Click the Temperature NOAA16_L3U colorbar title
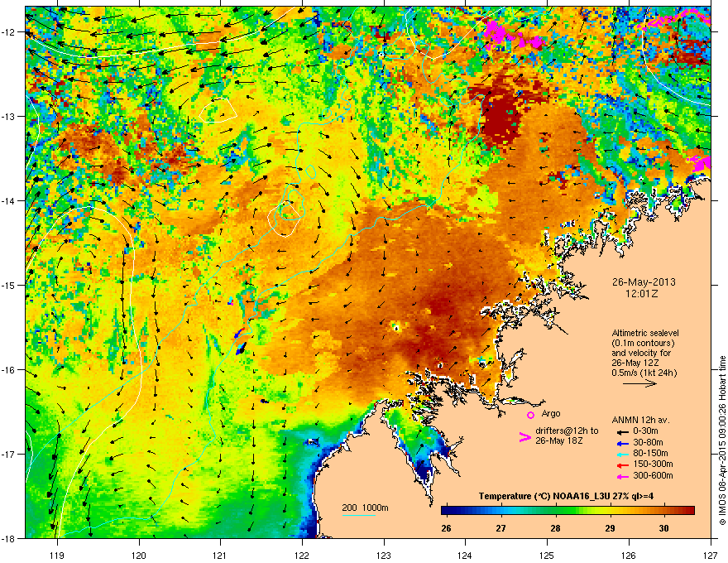Image resolution: width=728 pixels, height=563 pixels. click(x=567, y=496)
